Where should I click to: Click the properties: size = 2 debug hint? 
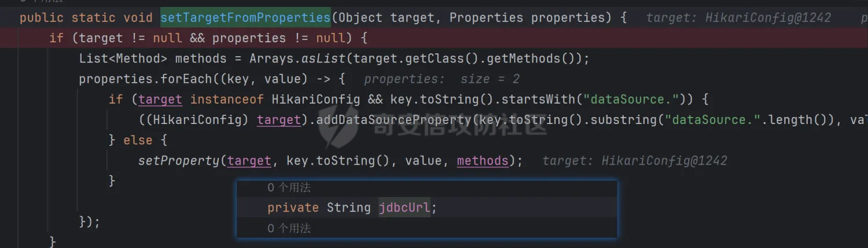click(442, 79)
